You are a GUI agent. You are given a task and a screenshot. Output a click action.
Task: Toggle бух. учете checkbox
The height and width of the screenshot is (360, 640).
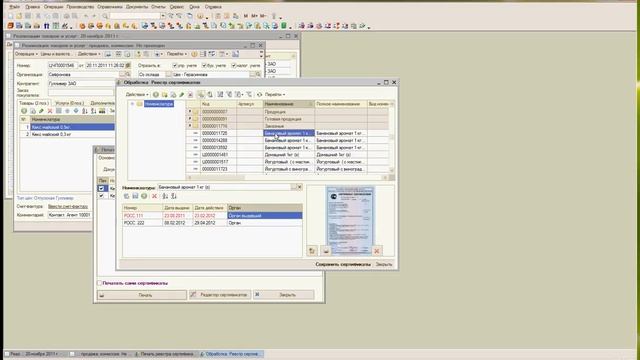(x=204, y=65)
